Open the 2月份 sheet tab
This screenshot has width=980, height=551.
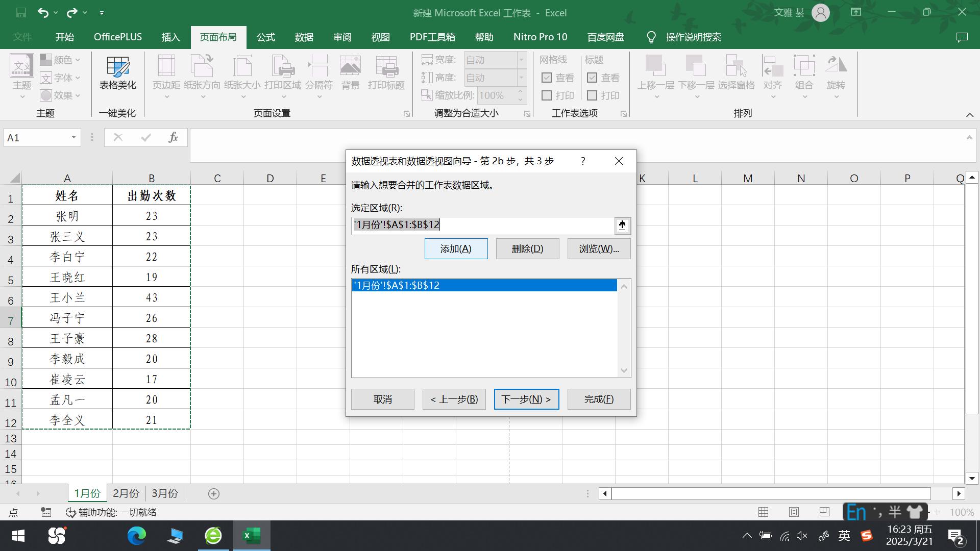tap(126, 493)
